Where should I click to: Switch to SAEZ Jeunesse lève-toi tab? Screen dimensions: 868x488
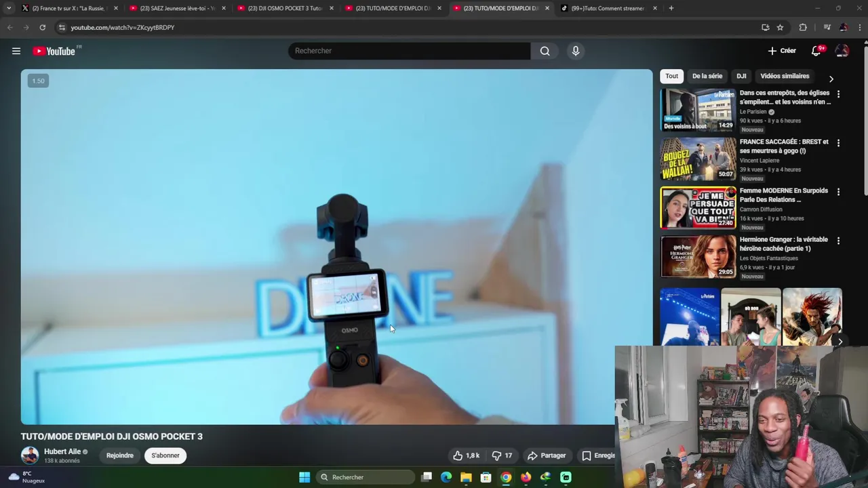point(177,8)
